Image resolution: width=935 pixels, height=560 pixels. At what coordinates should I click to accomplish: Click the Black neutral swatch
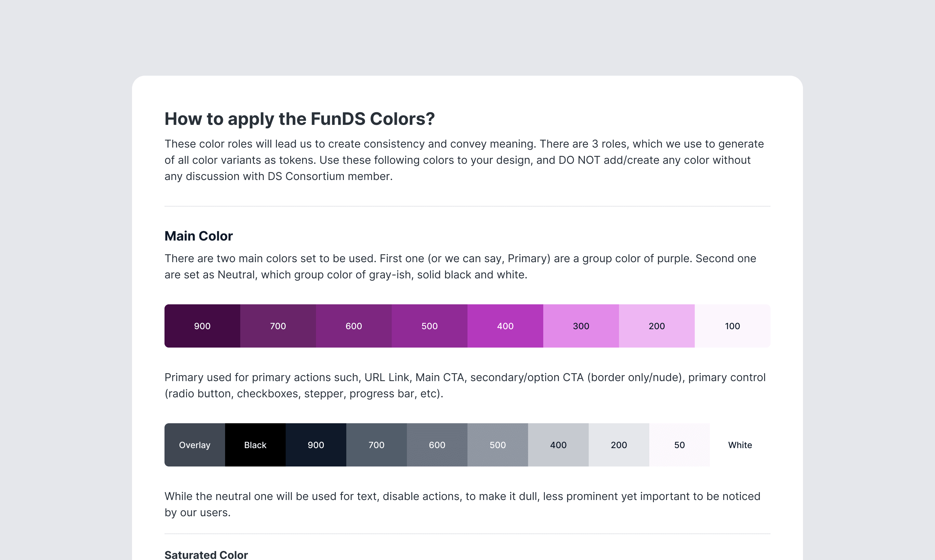(x=255, y=445)
